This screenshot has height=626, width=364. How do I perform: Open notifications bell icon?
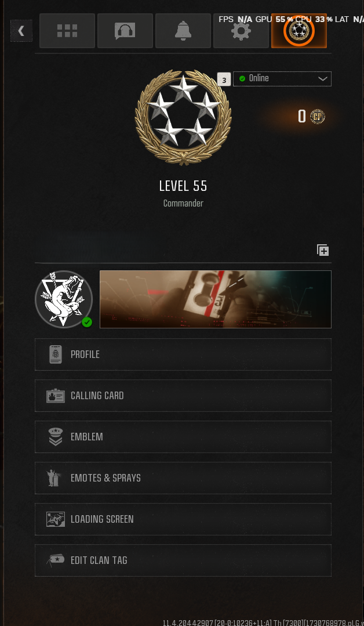tap(183, 31)
